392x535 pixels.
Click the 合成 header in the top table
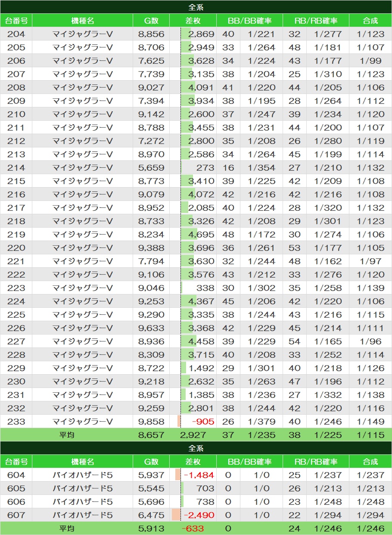pyautogui.click(x=370, y=21)
